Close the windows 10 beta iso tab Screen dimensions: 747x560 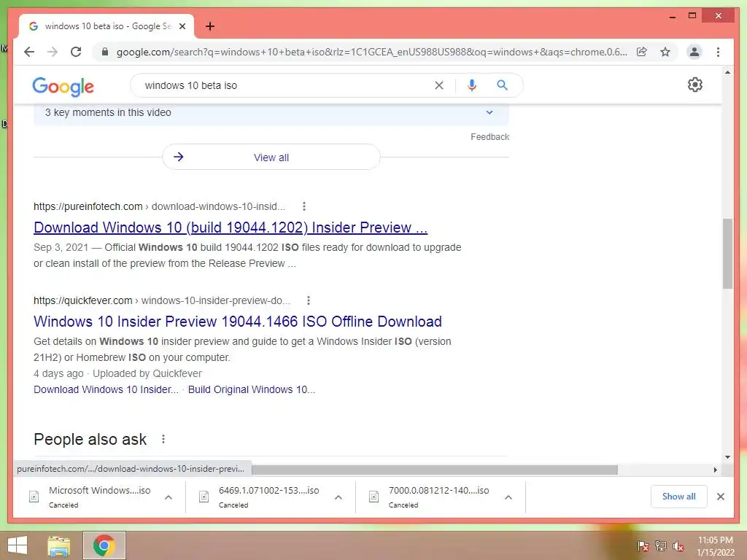(x=182, y=26)
